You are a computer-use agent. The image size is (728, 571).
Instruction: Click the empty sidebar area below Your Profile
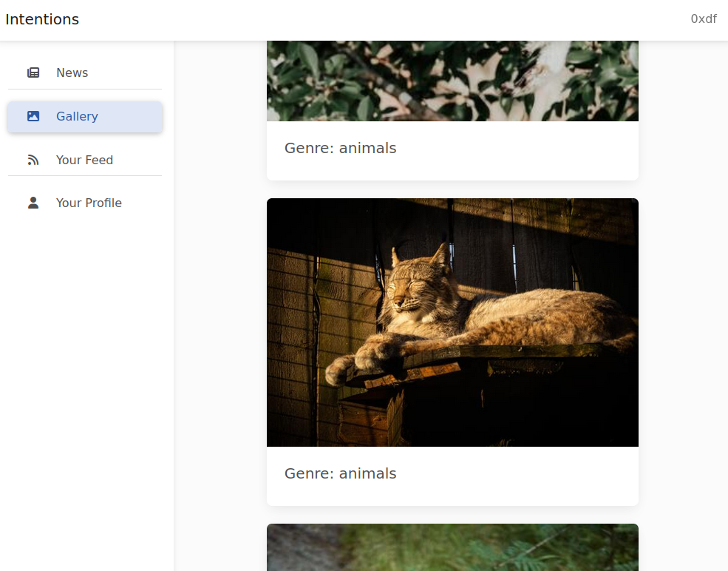[86, 370]
